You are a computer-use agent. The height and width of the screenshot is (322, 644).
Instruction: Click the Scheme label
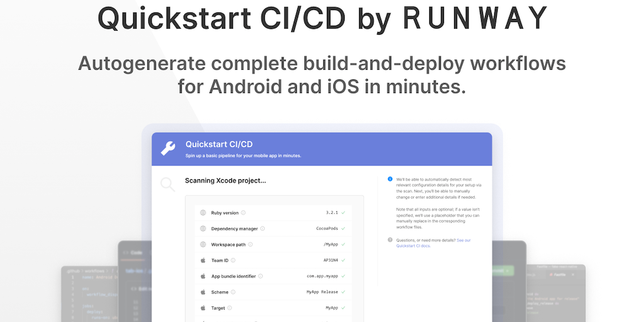coord(219,292)
